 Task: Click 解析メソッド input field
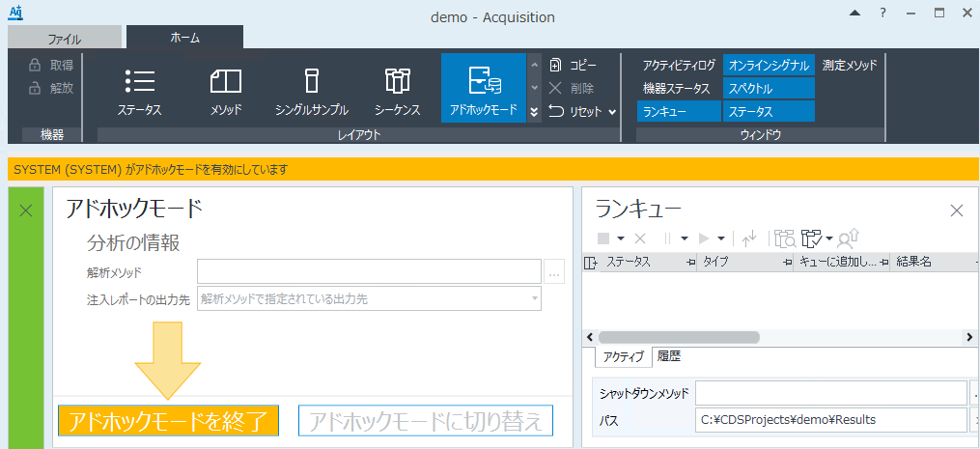tap(370, 272)
